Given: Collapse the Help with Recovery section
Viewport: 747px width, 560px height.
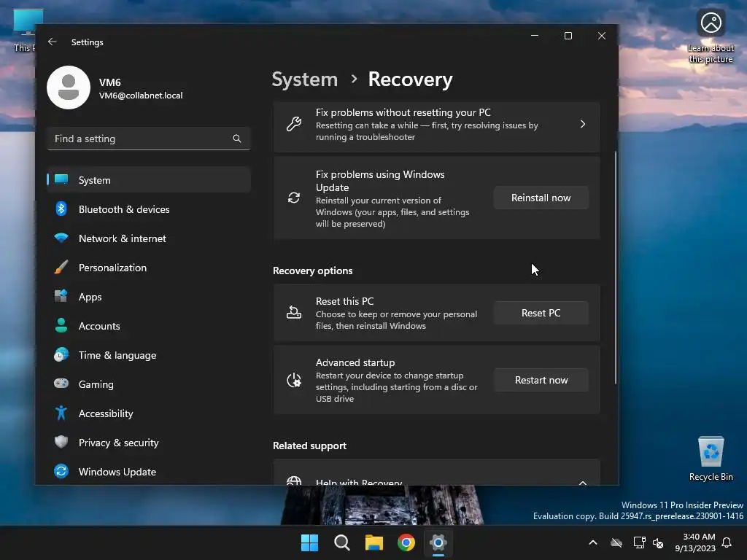Looking at the screenshot, I should (x=583, y=483).
